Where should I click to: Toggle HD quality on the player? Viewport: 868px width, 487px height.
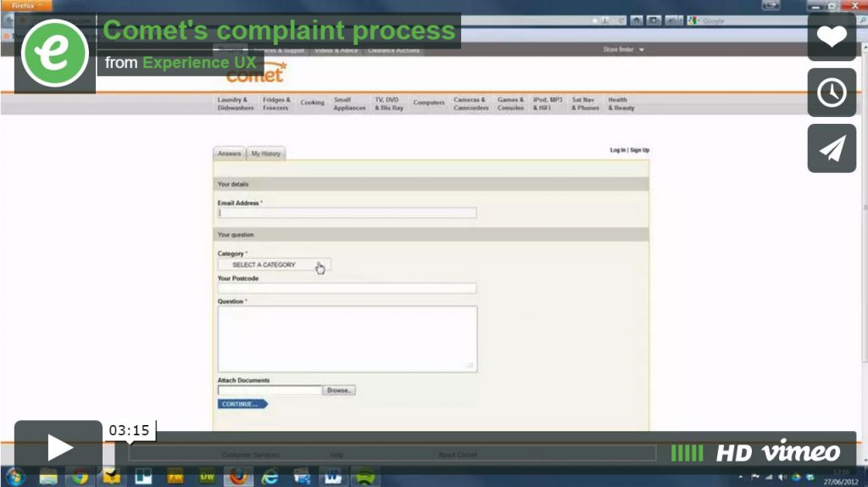734,453
